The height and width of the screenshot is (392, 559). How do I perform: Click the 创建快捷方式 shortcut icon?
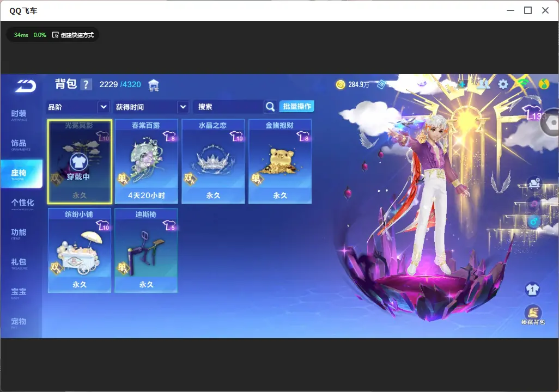55,35
